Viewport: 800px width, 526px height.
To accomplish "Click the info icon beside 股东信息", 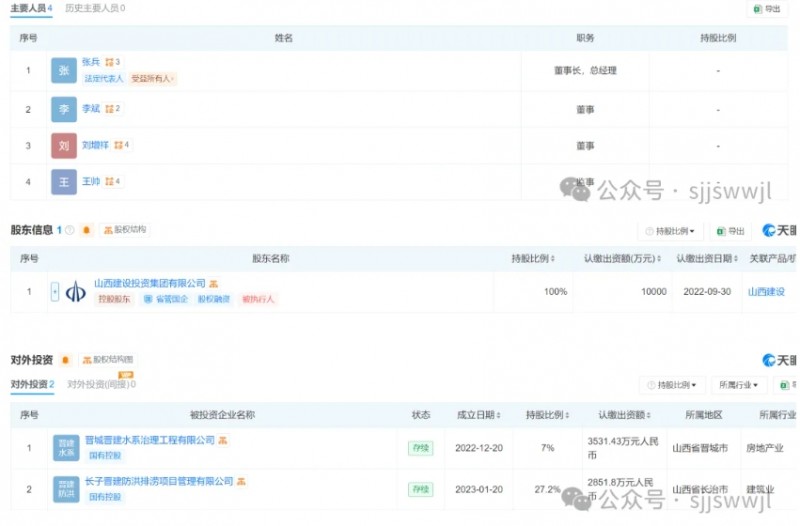I will coord(70,230).
